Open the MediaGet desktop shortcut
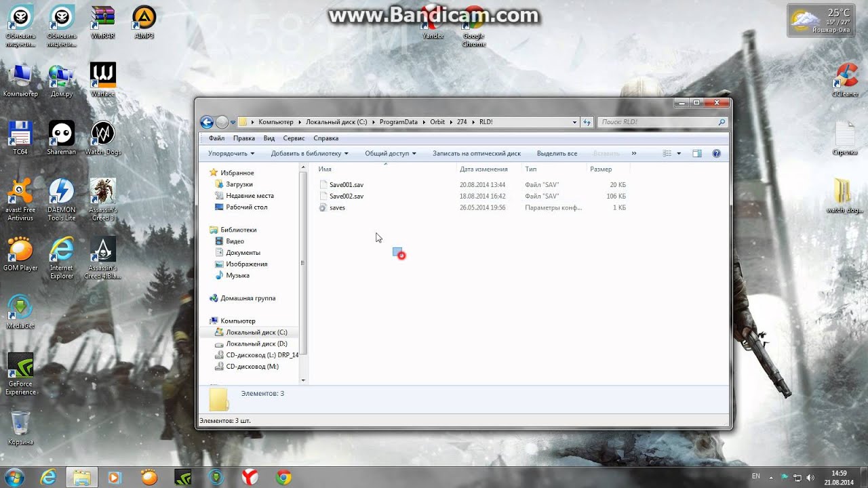Image resolution: width=868 pixels, height=488 pixels. pos(20,312)
